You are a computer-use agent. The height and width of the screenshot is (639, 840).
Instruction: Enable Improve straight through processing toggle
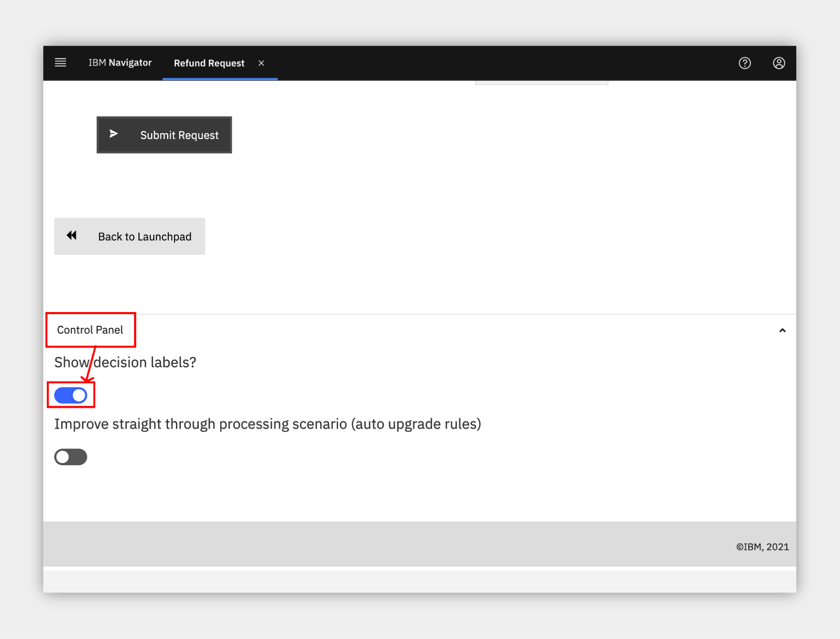click(71, 457)
